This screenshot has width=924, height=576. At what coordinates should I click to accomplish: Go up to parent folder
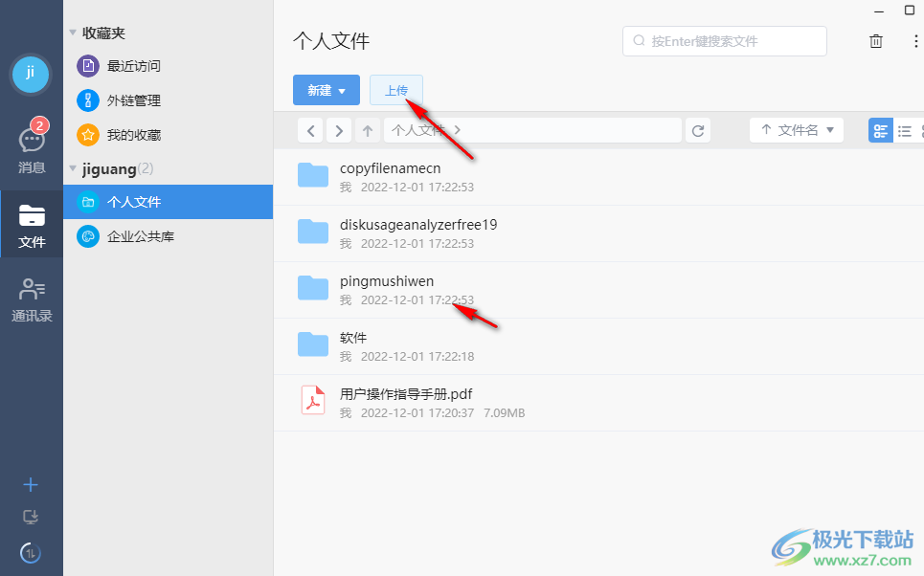coord(367,130)
